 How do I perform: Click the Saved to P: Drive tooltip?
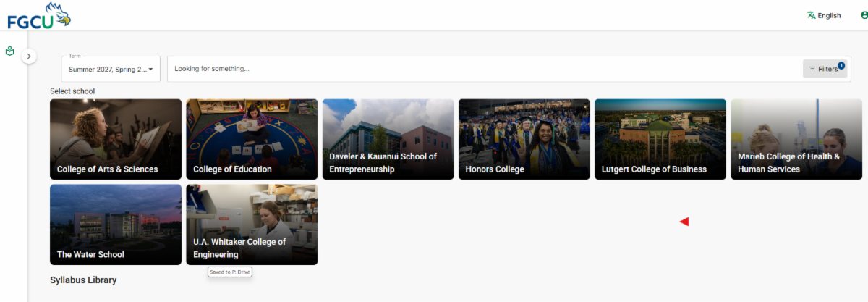[229, 272]
